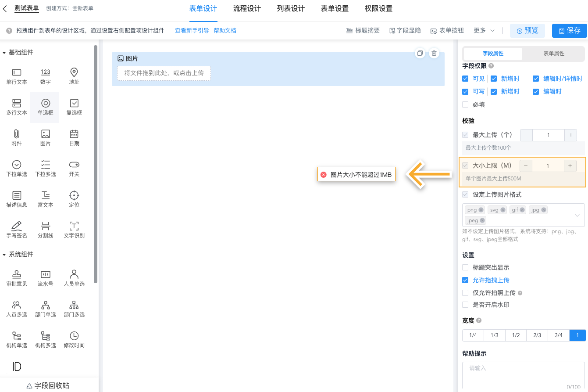Select the 人员单选 person picker component
The width and height of the screenshot is (588, 392).
[74, 278]
